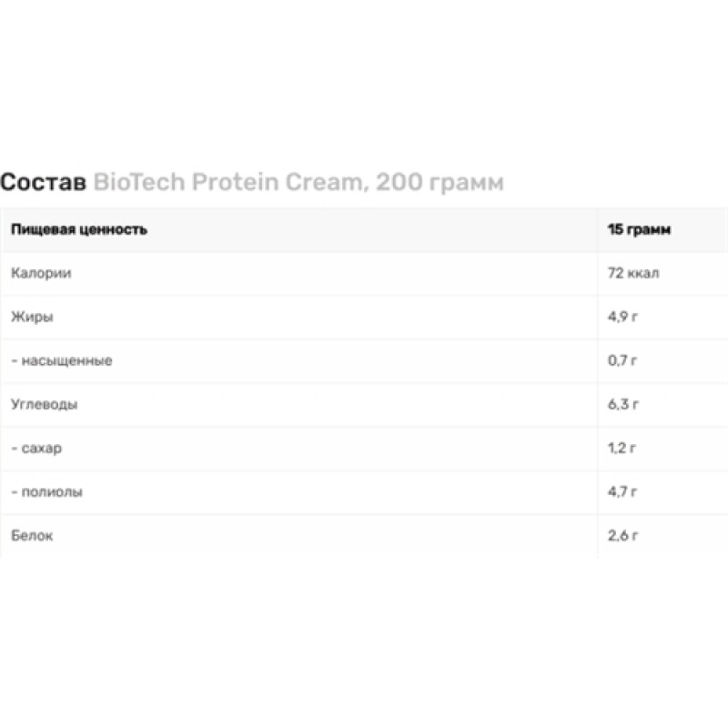The image size is (728, 728).
Task: Click '200 грамм' in the heading
Action: tap(439, 183)
